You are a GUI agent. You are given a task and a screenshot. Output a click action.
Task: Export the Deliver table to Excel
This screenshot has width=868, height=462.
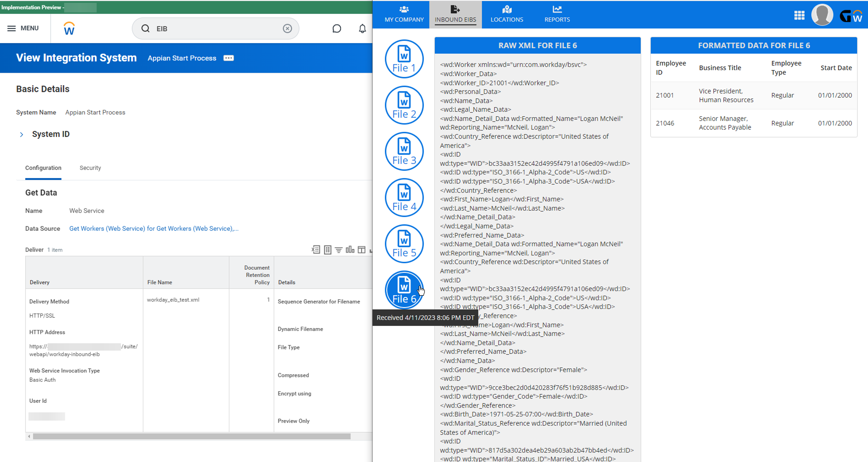point(316,250)
